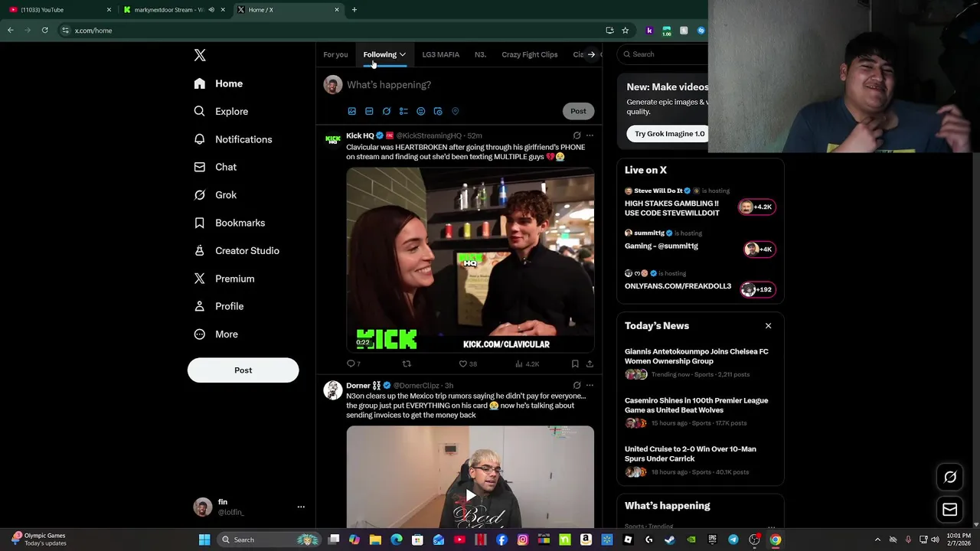Open the emoji picker in composer
The height and width of the screenshot is (551, 980).
click(421, 112)
